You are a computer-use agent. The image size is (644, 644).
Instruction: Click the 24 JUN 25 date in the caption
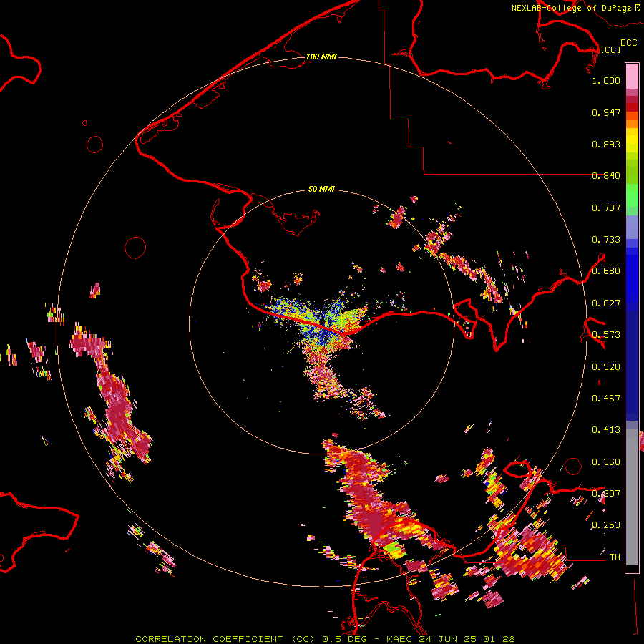pos(448,639)
